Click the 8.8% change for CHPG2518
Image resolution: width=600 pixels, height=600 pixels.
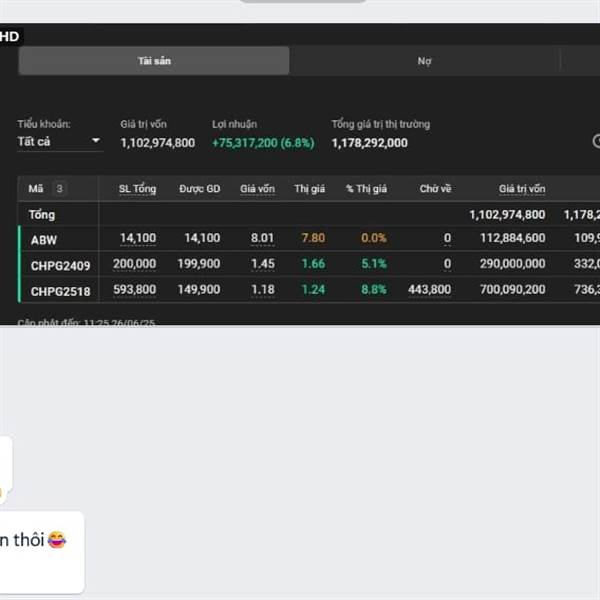374,289
